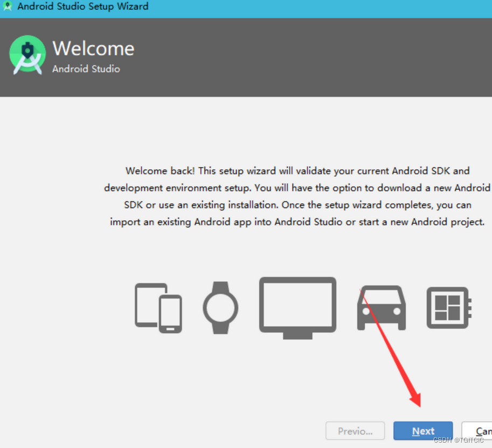Screen dimensions: 492x448
Task: Click the Next button
Action: pos(422,431)
